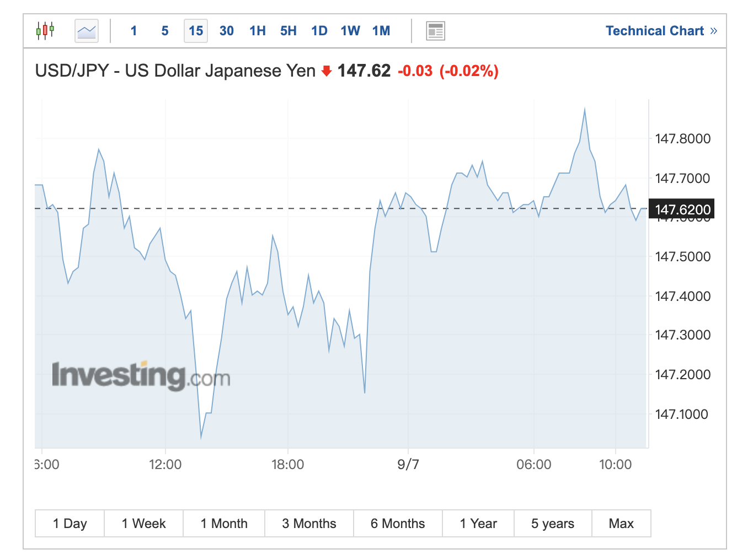Screen dimensions: 737x560
Task: Click the Investing.com watermark logo
Action: (x=141, y=376)
